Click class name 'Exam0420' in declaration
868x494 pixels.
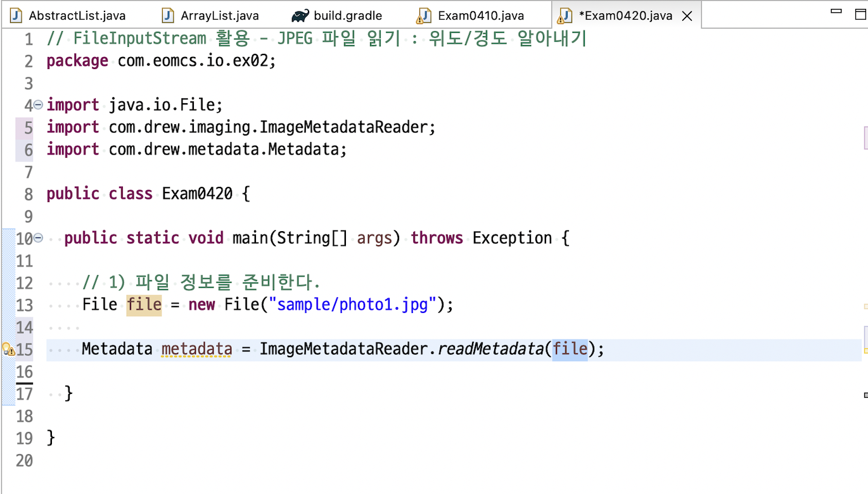click(x=197, y=194)
